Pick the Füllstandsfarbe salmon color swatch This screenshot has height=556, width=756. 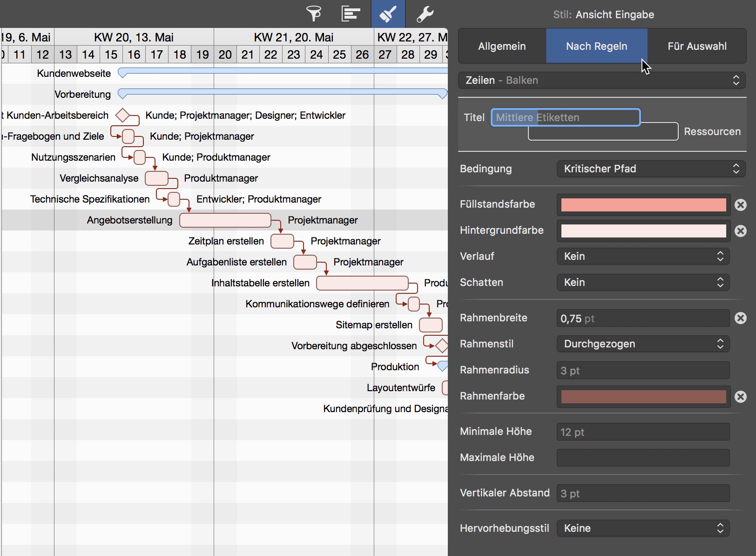643,205
